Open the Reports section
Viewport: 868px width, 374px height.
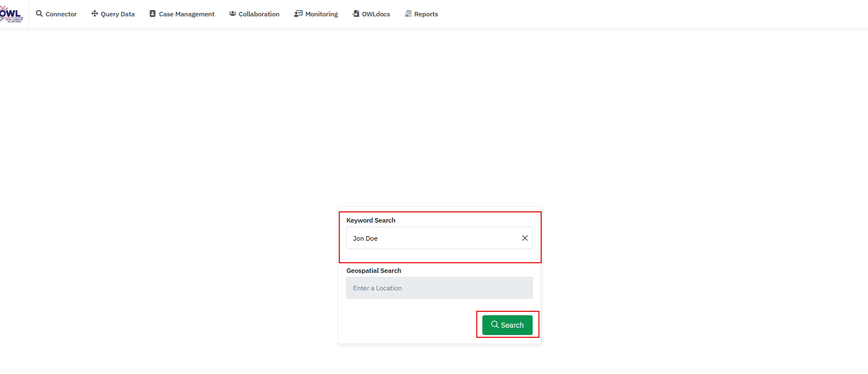pyautogui.click(x=421, y=14)
